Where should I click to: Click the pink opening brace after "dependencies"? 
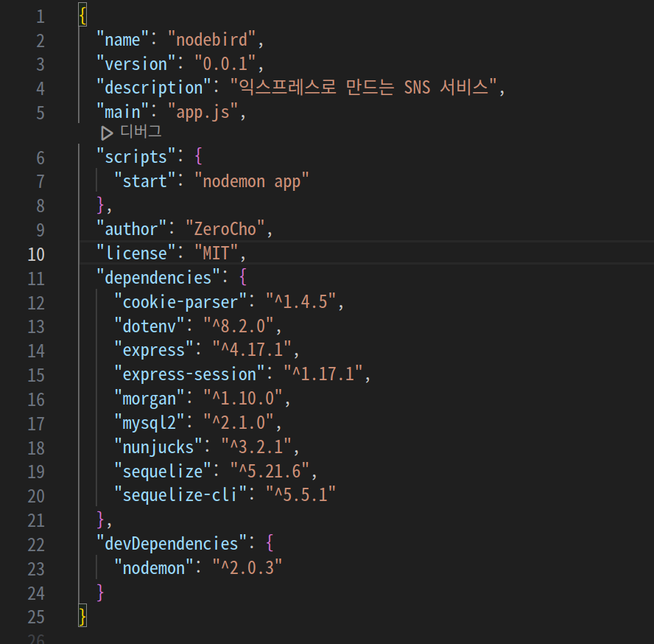click(x=243, y=277)
